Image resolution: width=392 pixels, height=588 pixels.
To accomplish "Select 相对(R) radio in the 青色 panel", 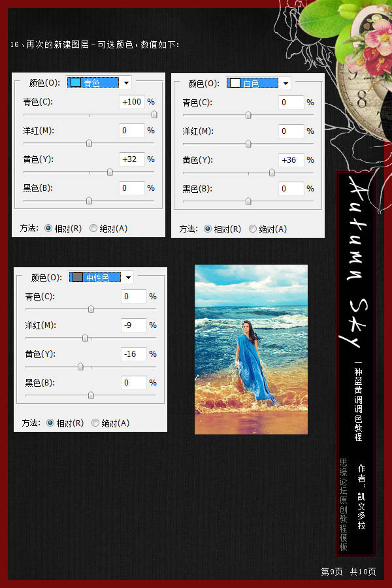I will 48,228.
